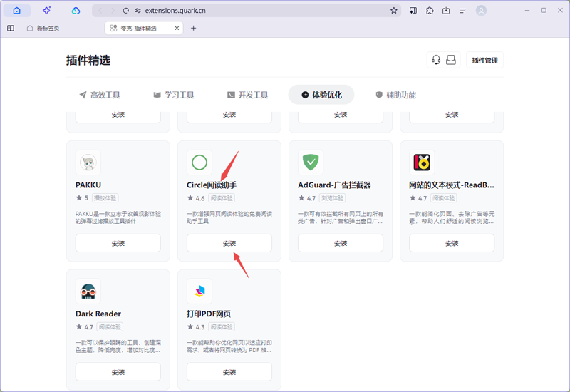Click the 浏览体验 tag on AdGuard
Screen dimensions: 570x392
coord(332,198)
